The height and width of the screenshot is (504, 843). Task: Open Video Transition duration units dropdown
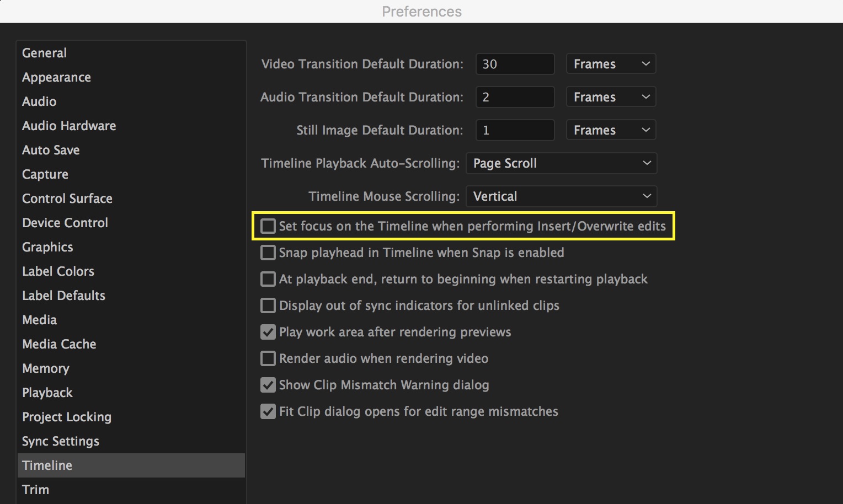tap(611, 64)
